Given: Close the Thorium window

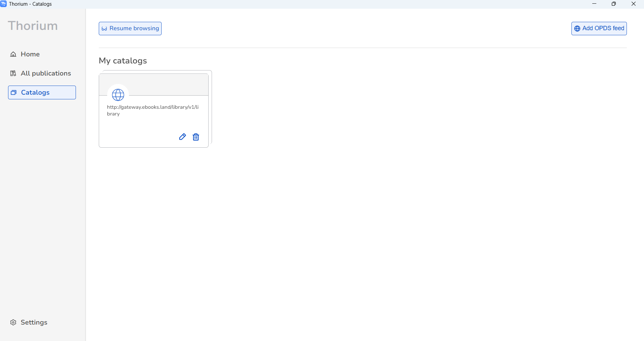Looking at the screenshot, I should click(x=634, y=4).
